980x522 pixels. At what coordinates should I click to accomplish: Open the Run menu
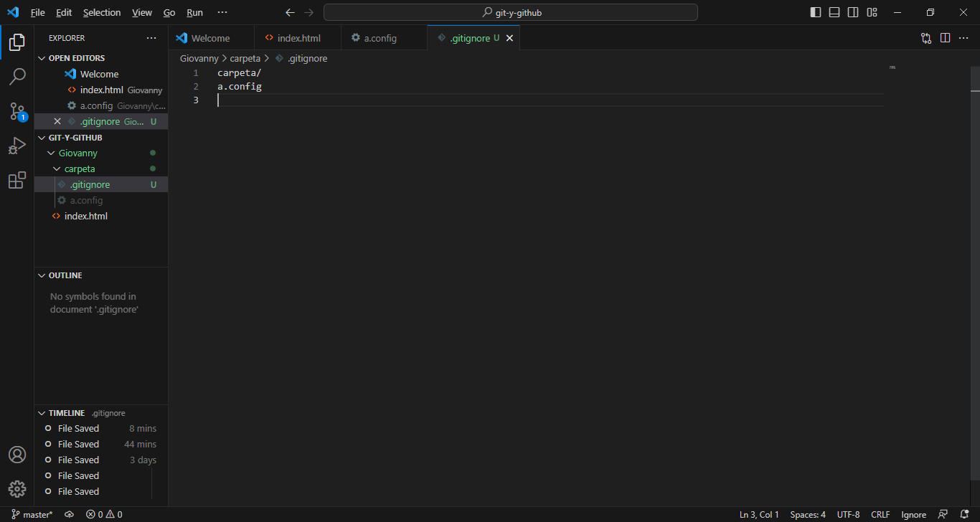pos(194,12)
